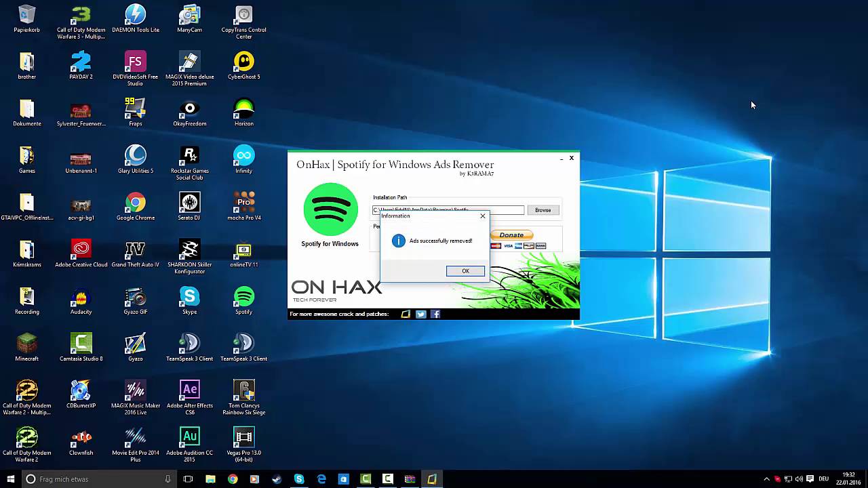Select Call of Duty Modern Warfare 3 icon
Image resolution: width=868 pixels, height=488 pixels.
pyautogui.click(x=81, y=23)
